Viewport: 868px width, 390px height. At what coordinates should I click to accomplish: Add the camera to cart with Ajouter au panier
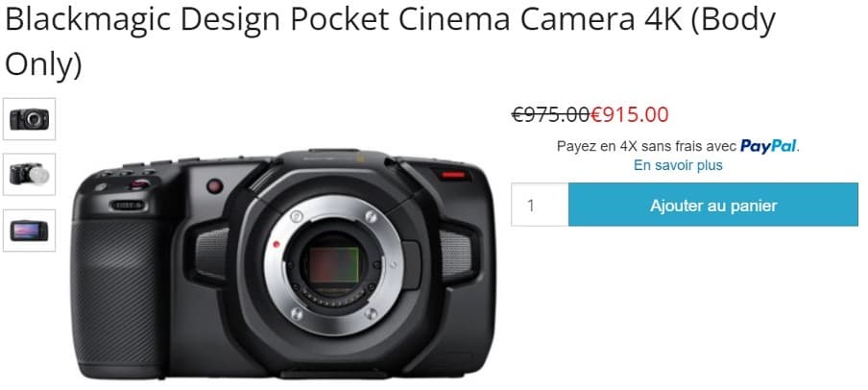pos(713,205)
